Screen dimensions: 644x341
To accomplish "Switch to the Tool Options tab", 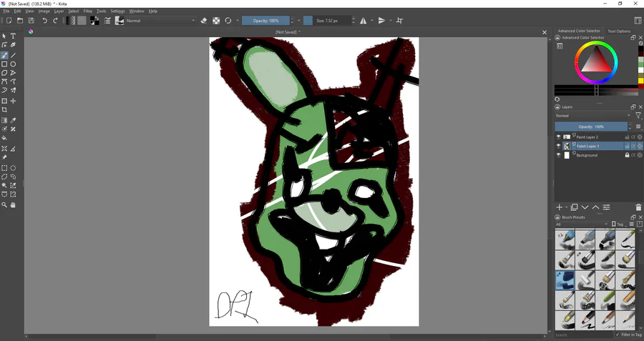I will pyautogui.click(x=619, y=31).
